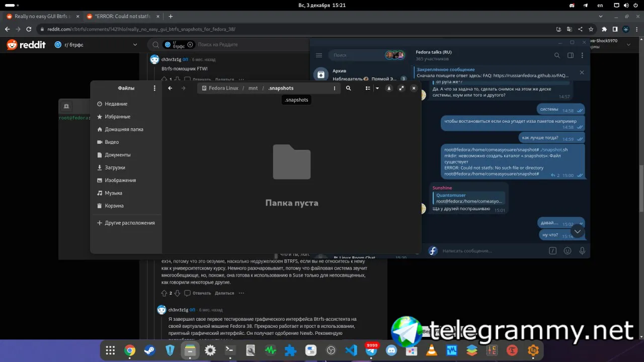Image resolution: width=644 pixels, height=362 pixels.
Task: Bookmark this page with the star icon
Action: (592, 29)
